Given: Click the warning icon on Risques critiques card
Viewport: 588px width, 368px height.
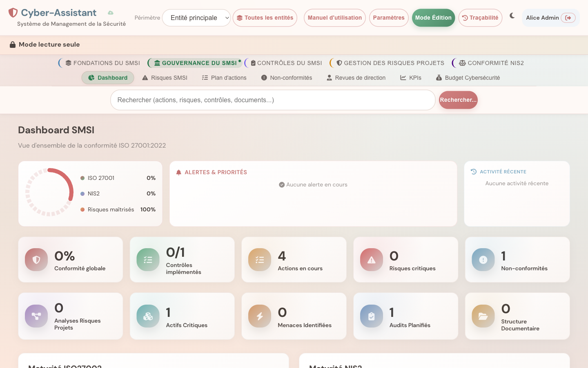Looking at the screenshot, I should coord(371,260).
